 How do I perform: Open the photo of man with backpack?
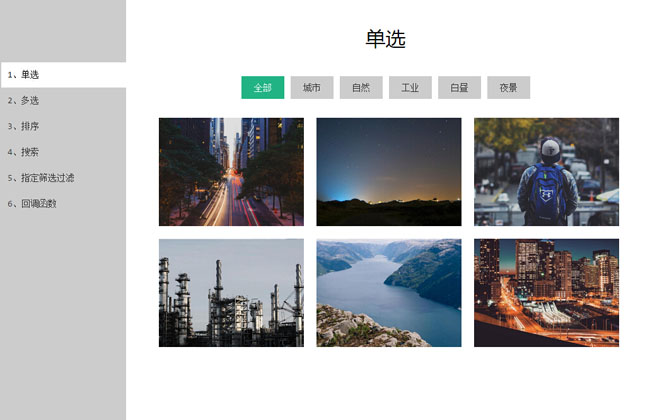coord(546,172)
